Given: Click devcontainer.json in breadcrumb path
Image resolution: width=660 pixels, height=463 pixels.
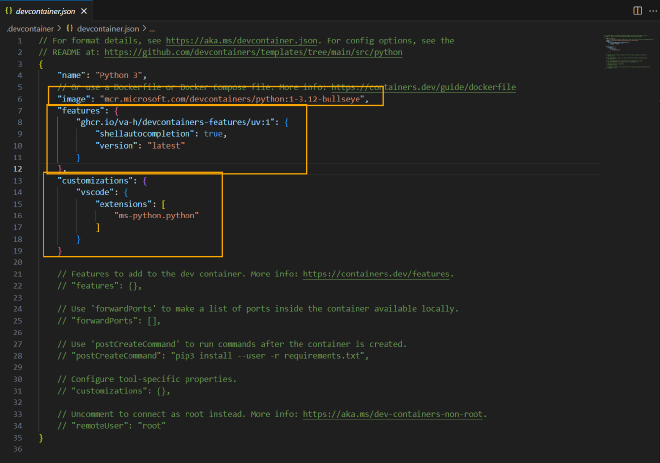Looking at the screenshot, I should click(108, 29).
